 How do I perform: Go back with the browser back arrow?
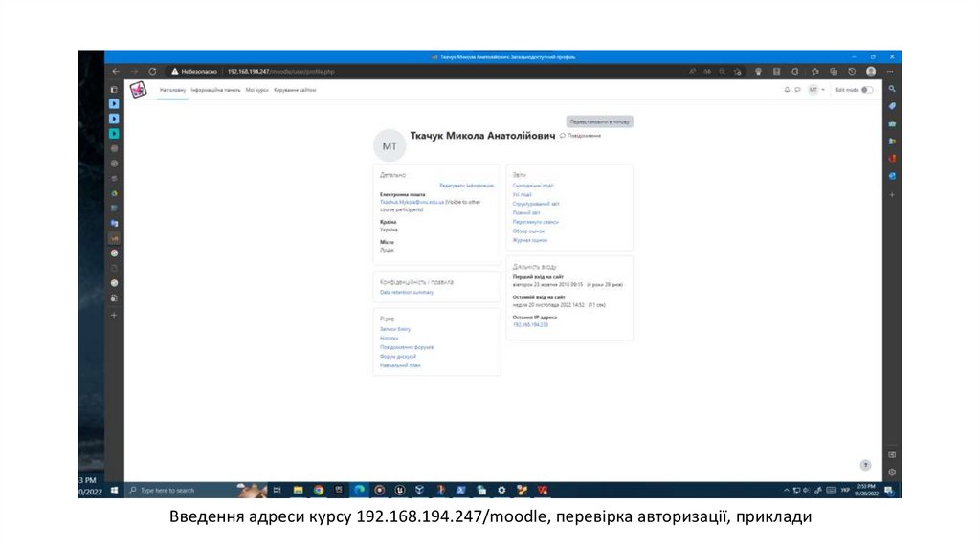(116, 72)
